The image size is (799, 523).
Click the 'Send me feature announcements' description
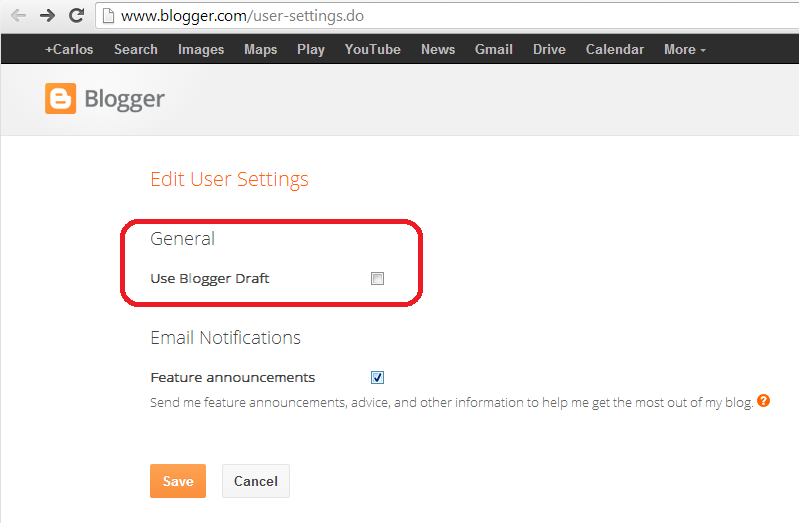[x=451, y=403]
